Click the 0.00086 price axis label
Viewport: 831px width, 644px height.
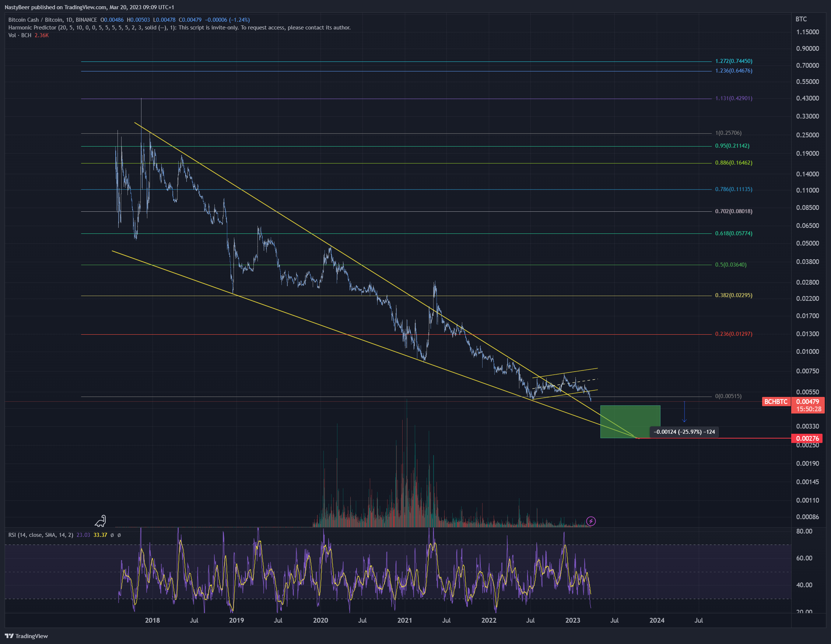click(x=807, y=517)
